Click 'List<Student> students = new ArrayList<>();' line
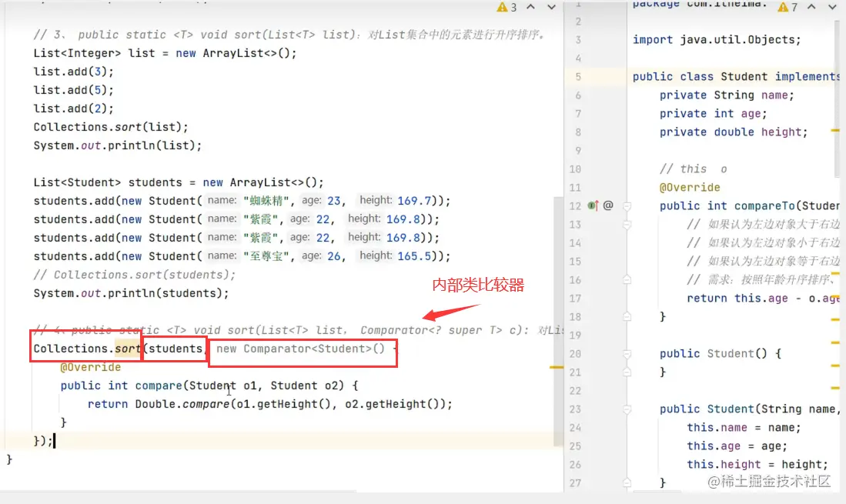 (x=179, y=182)
